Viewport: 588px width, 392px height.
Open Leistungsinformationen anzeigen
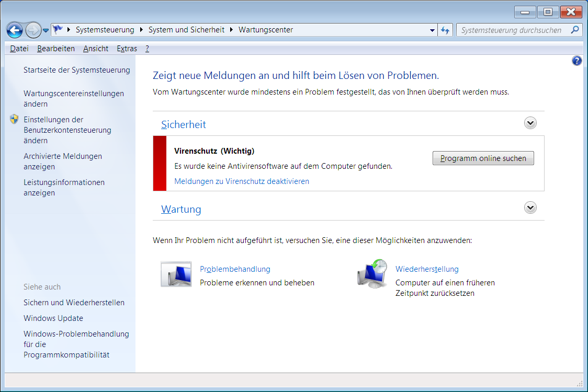(x=64, y=188)
